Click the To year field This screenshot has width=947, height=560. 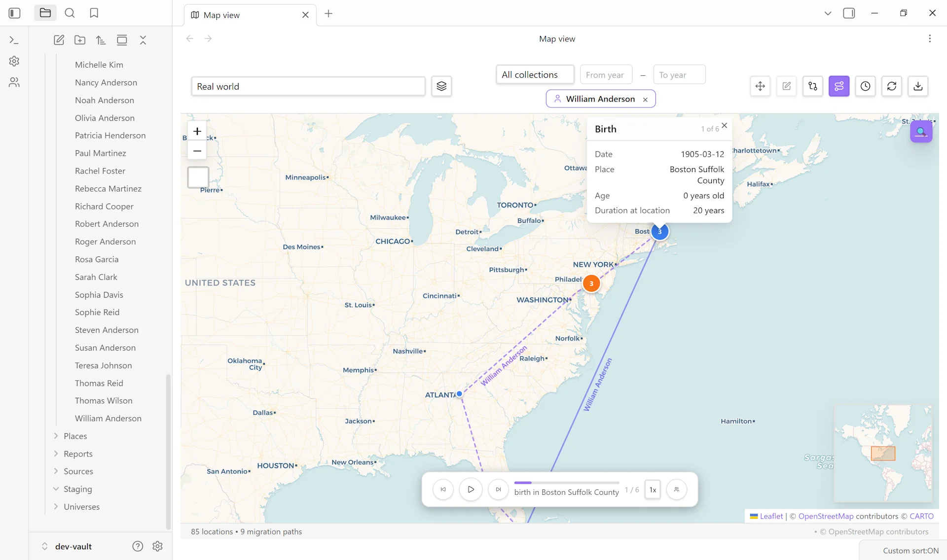679,74
